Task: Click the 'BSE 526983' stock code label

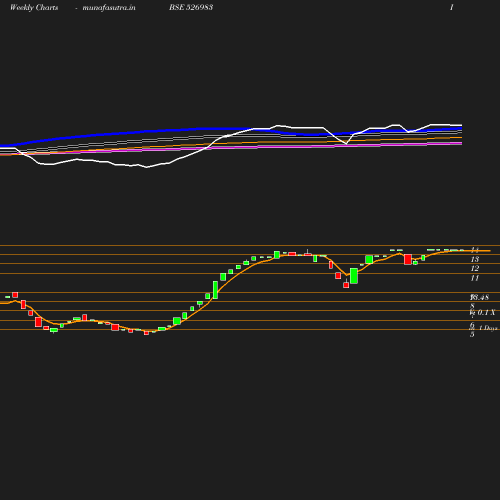Action: point(191,7)
